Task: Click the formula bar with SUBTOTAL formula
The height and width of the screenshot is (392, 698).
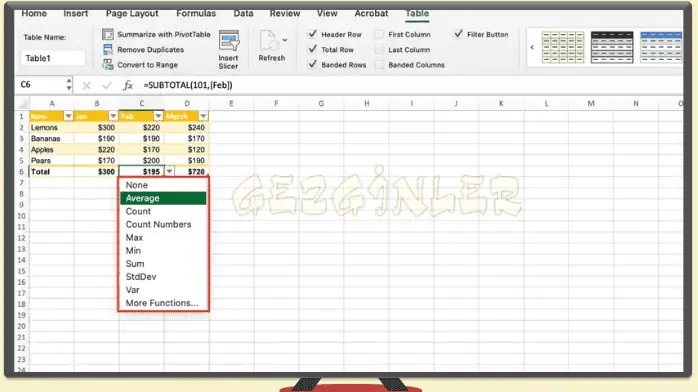Action: point(410,85)
